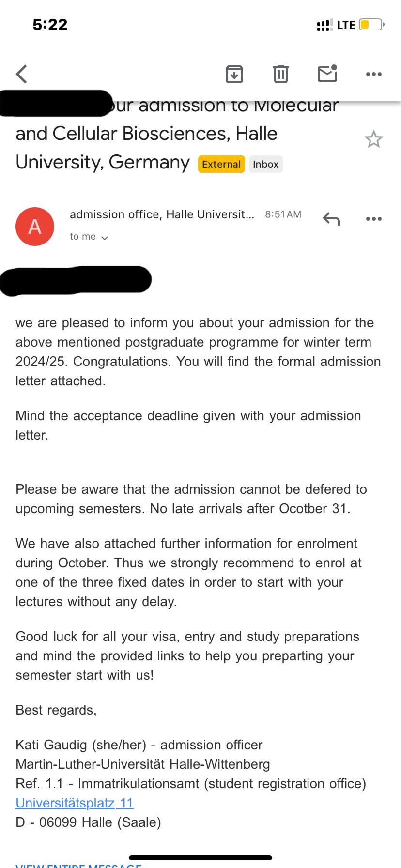Open the Universitätsplatz 11 address link
Image resolution: width=401 pixels, height=868 pixels.
tap(75, 803)
